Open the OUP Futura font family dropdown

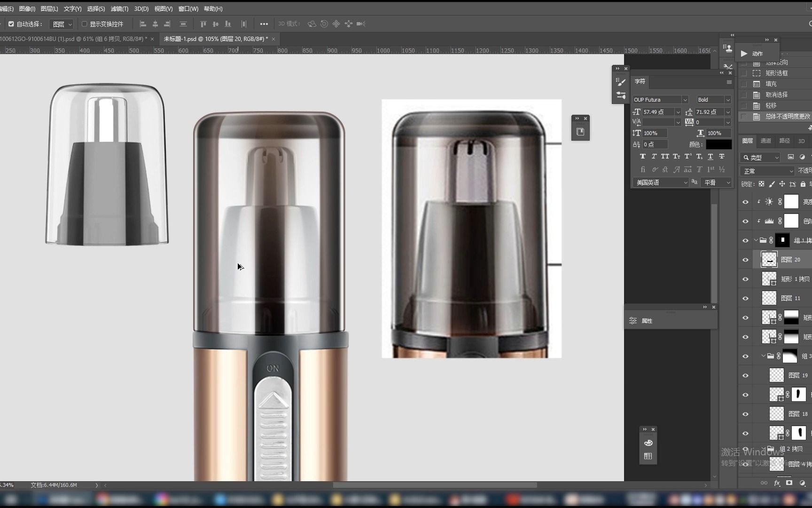(685, 100)
